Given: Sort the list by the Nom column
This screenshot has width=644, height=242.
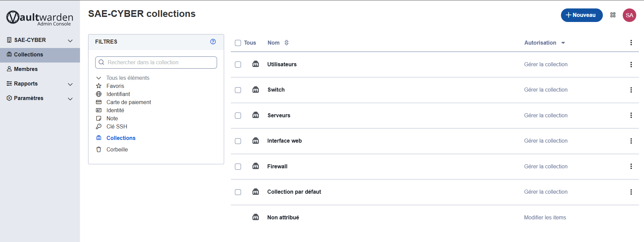Looking at the screenshot, I should pyautogui.click(x=278, y=43).
